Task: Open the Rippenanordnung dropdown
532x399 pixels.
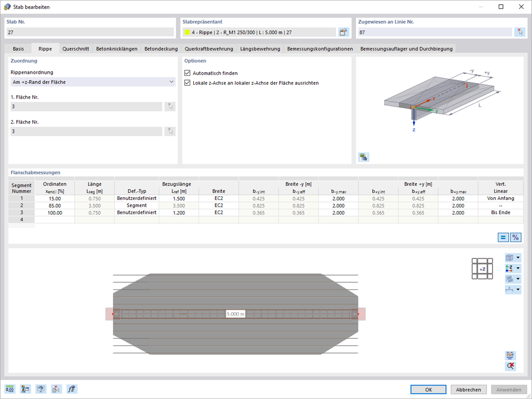Action: [x=93, y=82]
